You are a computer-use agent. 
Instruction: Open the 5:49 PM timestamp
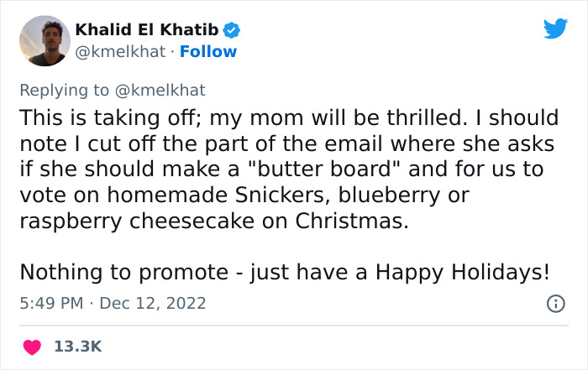(x=50, y=303)
